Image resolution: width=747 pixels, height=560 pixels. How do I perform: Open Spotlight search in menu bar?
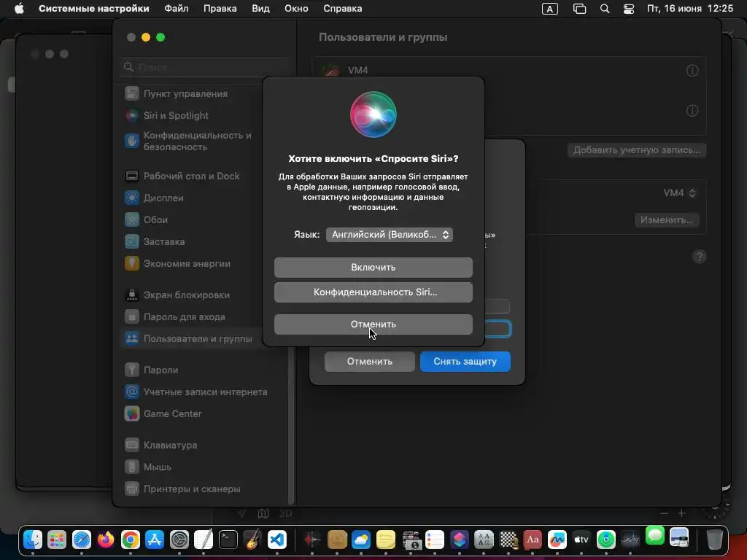pyautogui.click(x=605, y=9)
